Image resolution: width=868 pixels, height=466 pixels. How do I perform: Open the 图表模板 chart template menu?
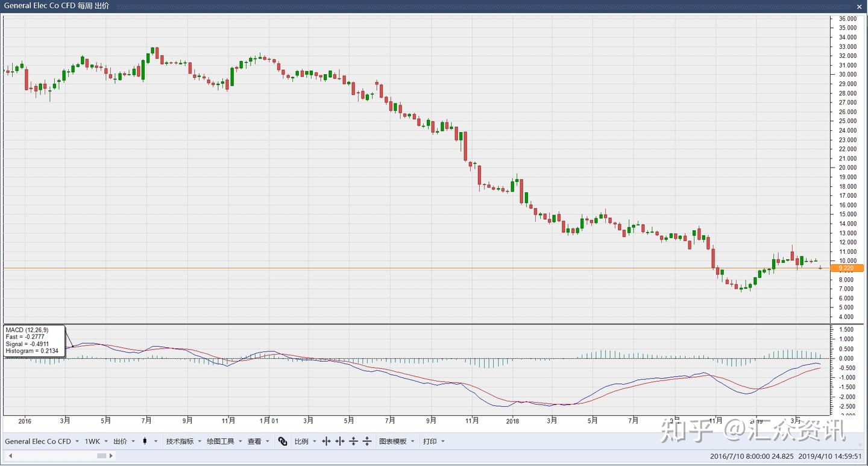pyautogui.click(x=397, y=441)
